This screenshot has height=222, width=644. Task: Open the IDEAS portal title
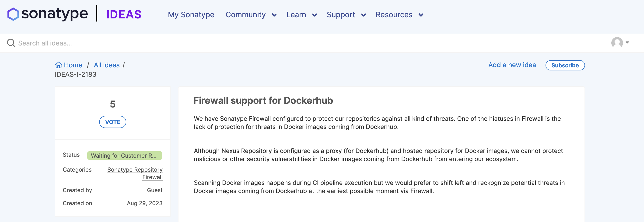[x=124, y=14]
